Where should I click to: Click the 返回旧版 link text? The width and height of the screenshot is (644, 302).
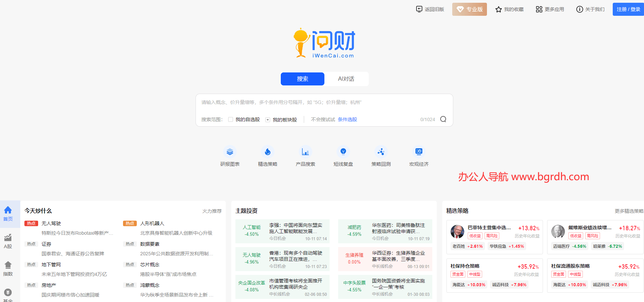(434, 9)
